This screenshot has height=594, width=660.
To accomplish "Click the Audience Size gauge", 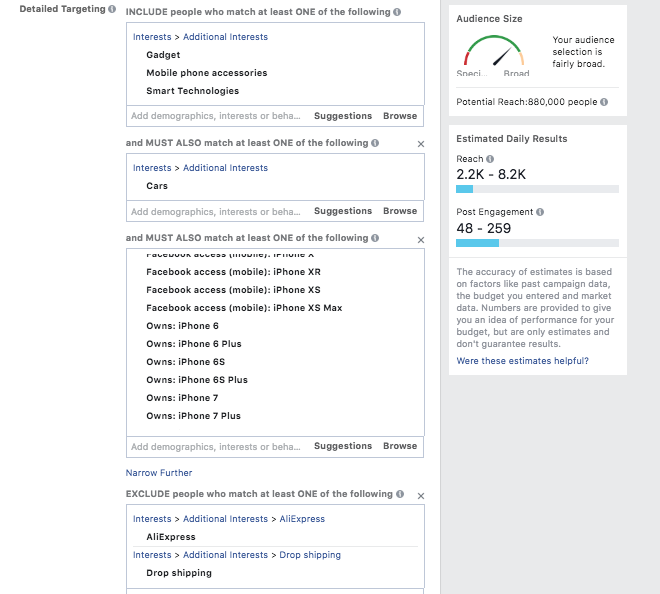I will (x=493, y=52).
